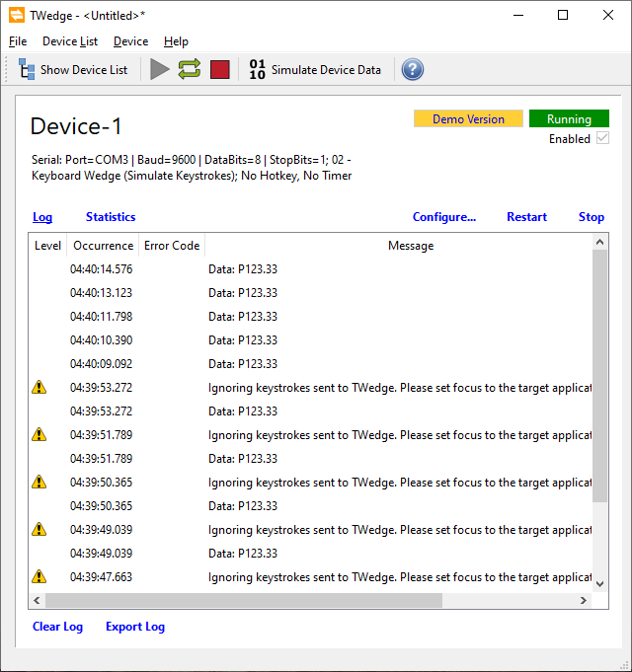
Task: Select the log row at 04:40:11.798
Action: pos(310,317)
